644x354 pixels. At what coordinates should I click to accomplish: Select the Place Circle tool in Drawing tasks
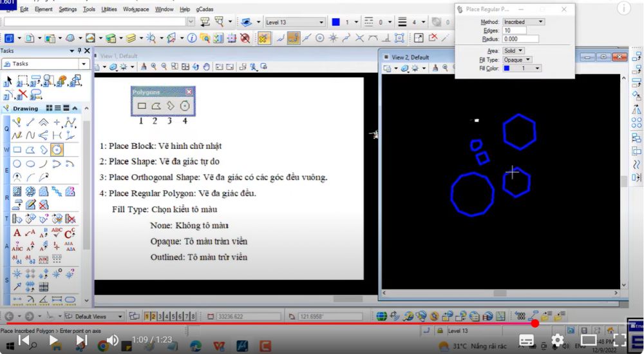[17, 164]
